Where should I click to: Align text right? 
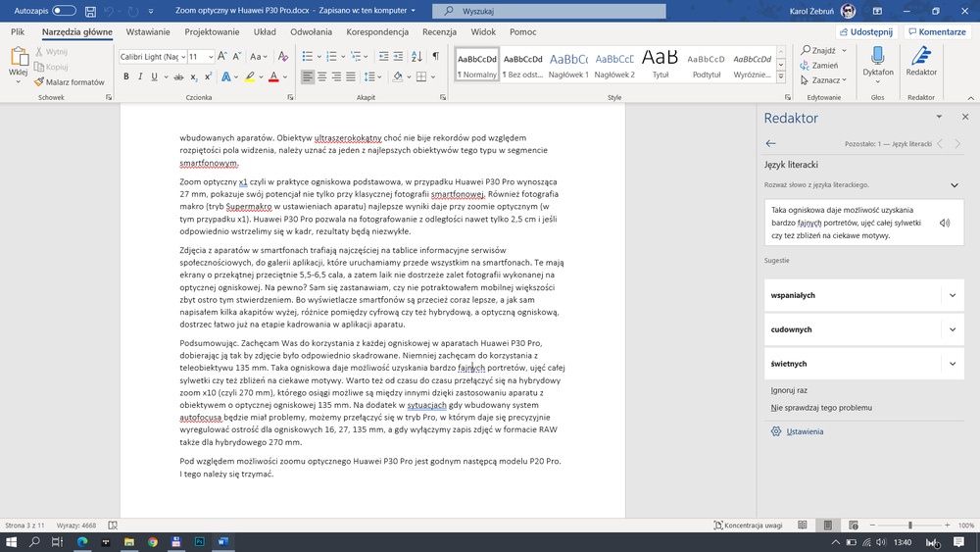(336, 76)
